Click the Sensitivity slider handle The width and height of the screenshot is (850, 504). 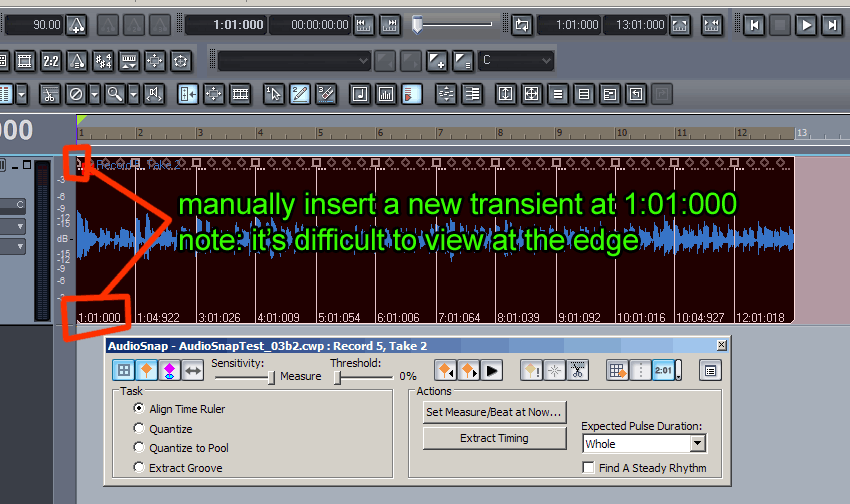271,377
